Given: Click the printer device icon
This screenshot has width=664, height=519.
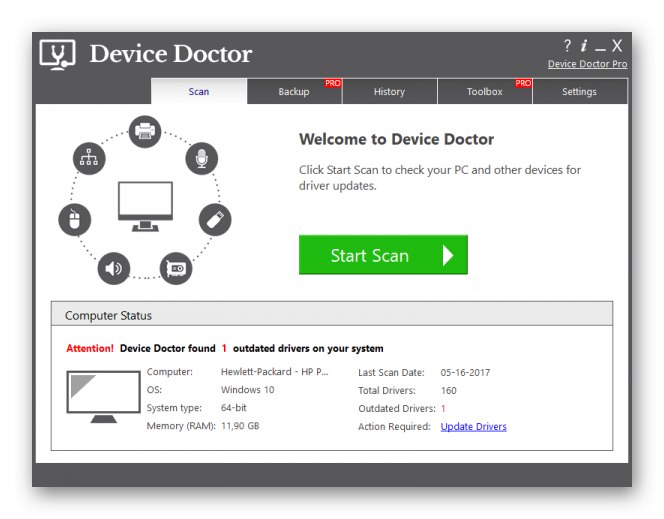Looking at the screenshot, I should pos(145,131).
